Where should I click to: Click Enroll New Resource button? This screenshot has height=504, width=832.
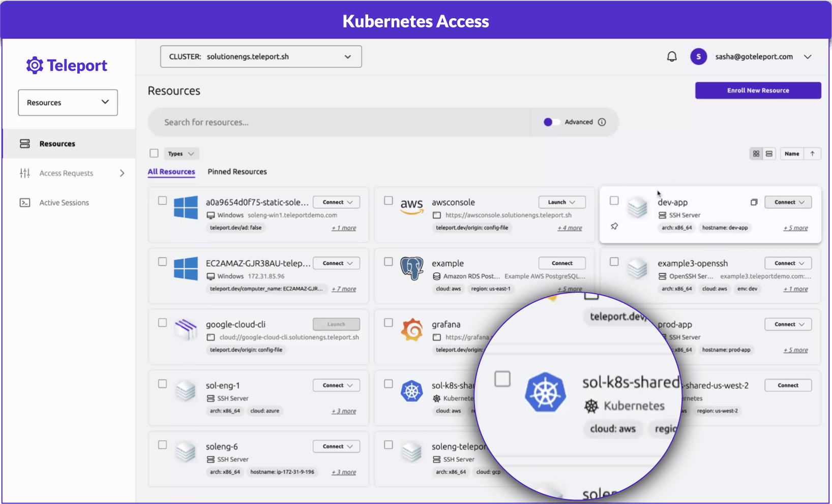pos(758,90)
